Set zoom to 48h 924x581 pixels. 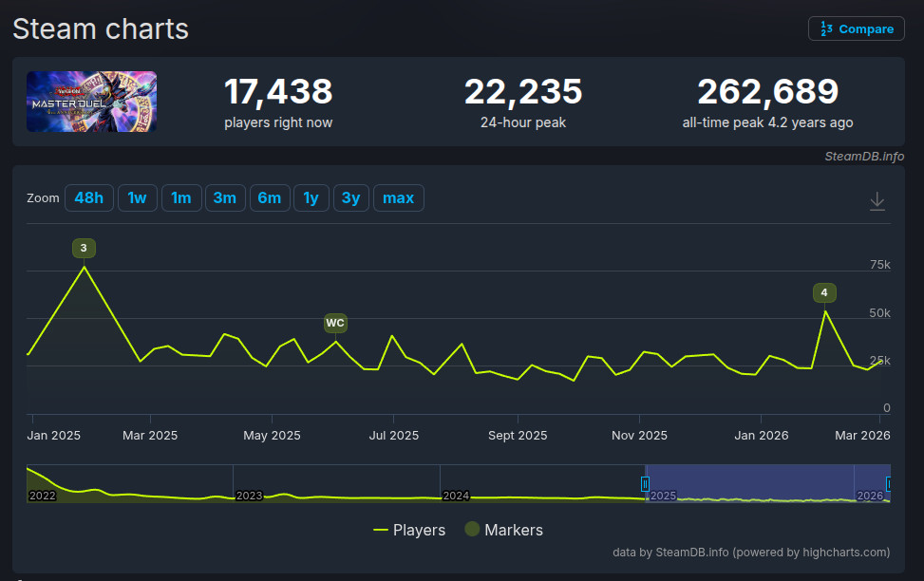pos(89,198)
